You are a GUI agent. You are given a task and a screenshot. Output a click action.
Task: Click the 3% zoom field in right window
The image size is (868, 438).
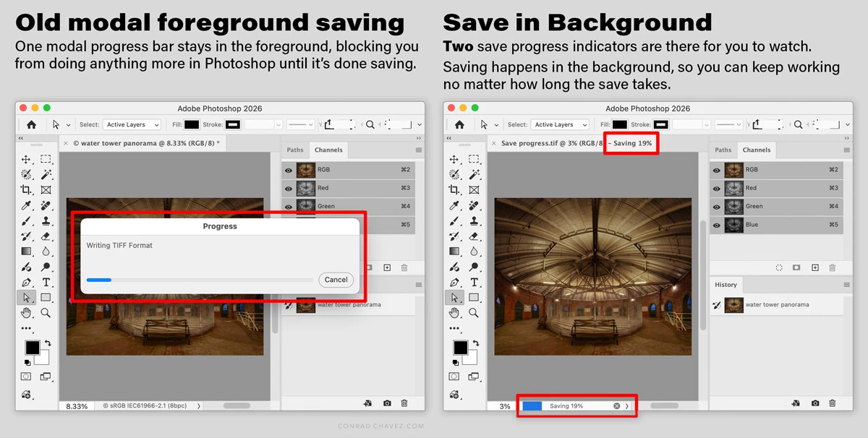(x=504, y=406)
